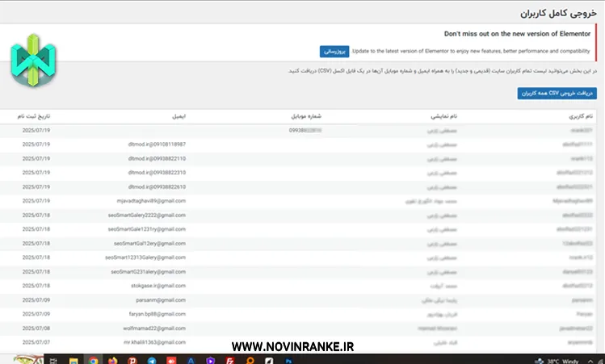The image size is (605, 364).
Task: Click the email seoSmart12313Galery@gmail.com
Action: pos(145,257)
